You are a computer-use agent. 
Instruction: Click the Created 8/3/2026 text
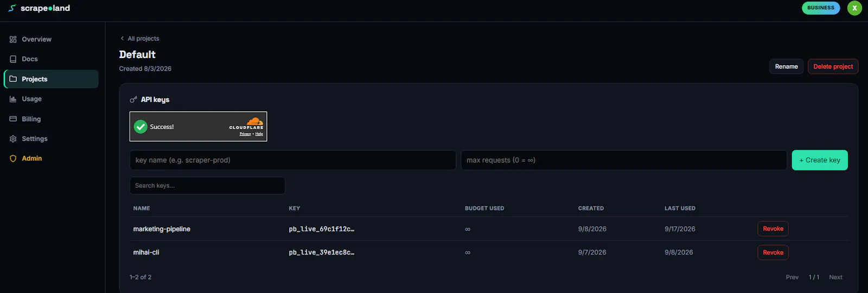coord(145,69)
